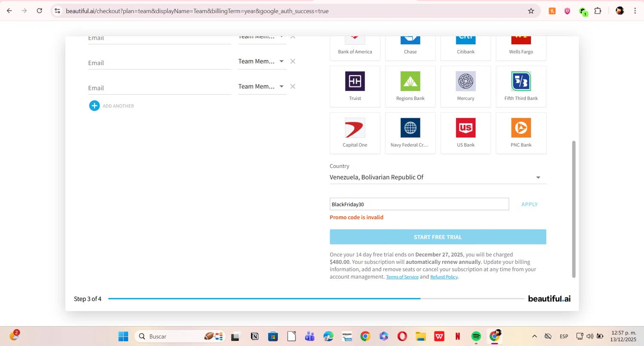Viewport: 644px width, 346px height.
Task: Expand the Country dropdown showing Venezuela
Action: [438, 177]
